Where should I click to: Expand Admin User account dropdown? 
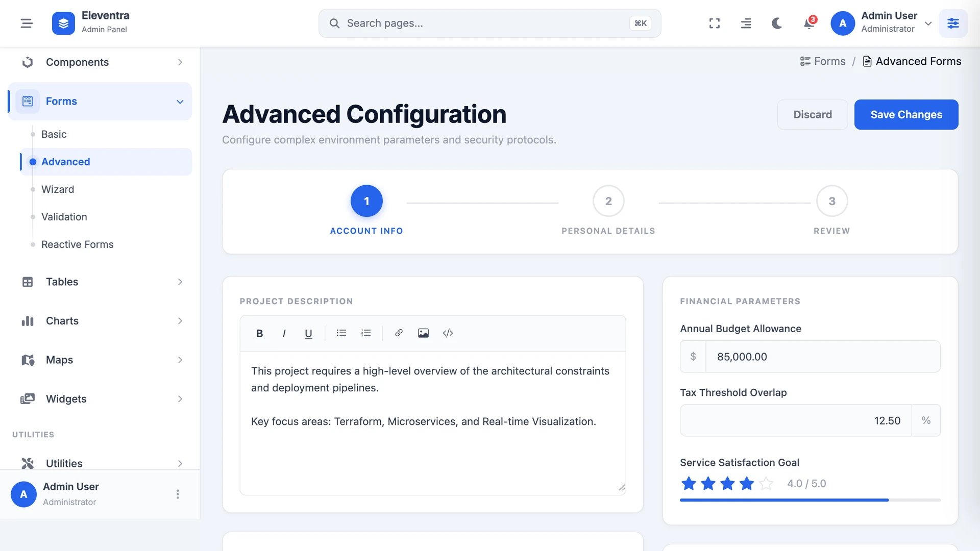[x=928, y=23]
